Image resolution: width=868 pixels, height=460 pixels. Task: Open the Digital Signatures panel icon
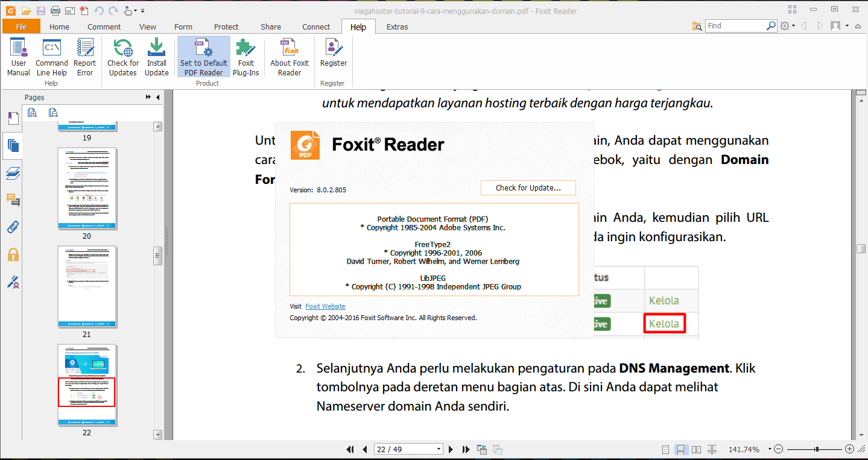click(x=13, y=281)
